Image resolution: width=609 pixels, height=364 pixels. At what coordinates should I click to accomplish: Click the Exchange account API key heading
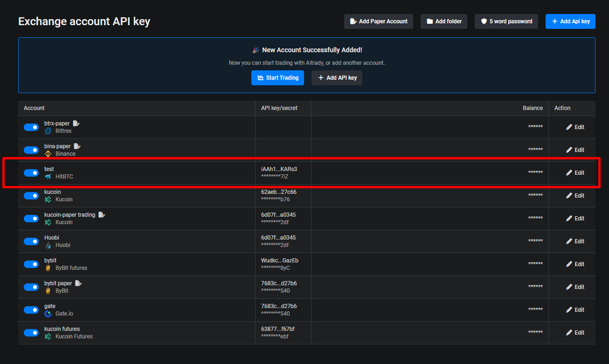[x=84, y=21]
